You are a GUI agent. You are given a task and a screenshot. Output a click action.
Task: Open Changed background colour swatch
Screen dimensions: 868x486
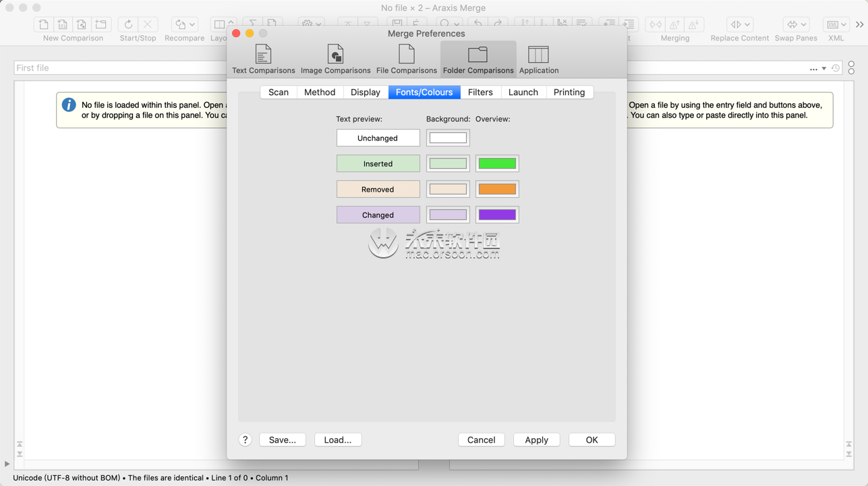(x=448, y=215)
